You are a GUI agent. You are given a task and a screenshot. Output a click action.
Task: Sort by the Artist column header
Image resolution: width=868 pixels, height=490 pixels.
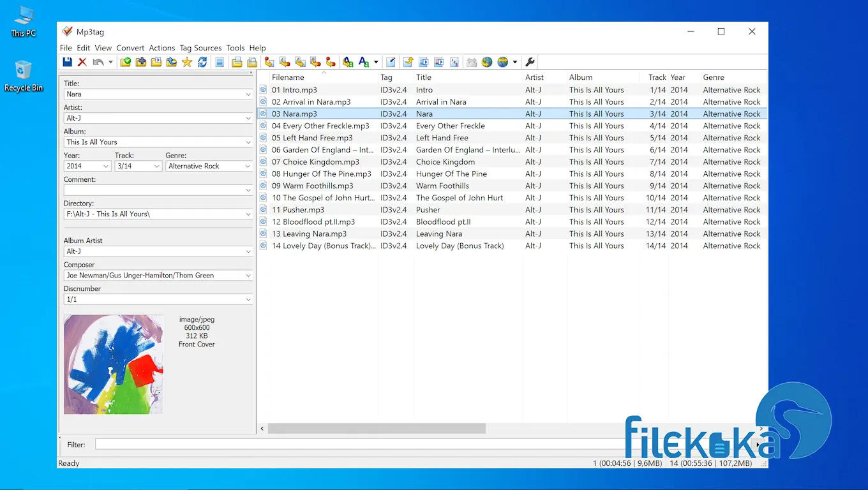pyautogui.click(x=544, y=77)
